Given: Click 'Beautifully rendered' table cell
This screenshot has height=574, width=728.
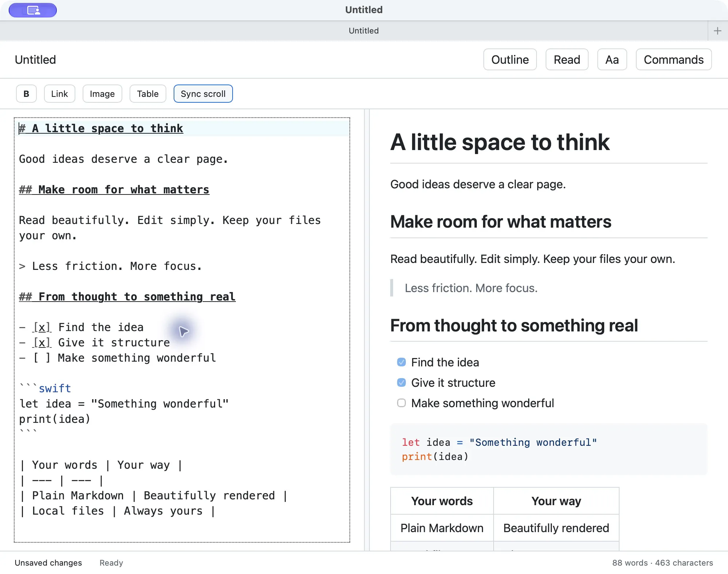Looking at the screenshot, I should tap(556, 528).
